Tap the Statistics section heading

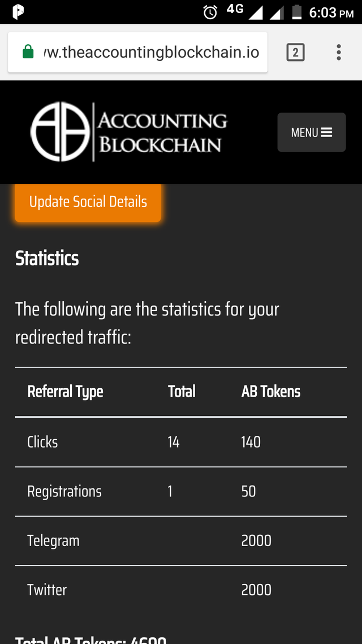(47, 259)
